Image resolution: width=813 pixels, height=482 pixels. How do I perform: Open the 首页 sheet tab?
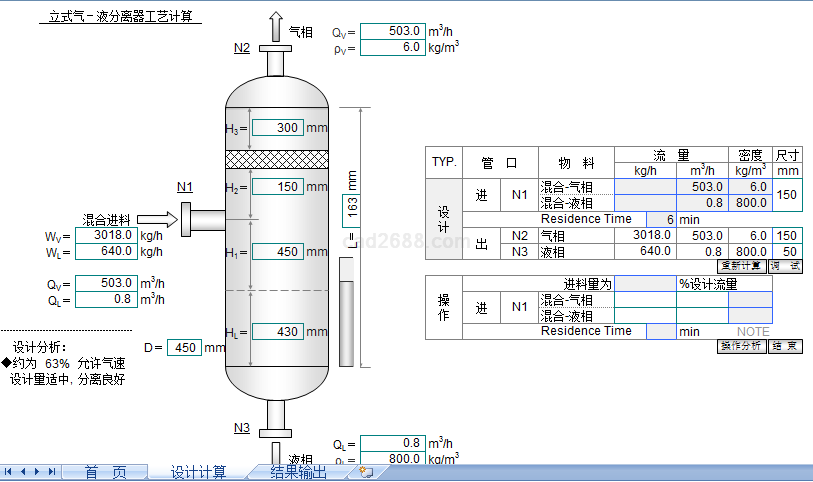tap(105, 472)
